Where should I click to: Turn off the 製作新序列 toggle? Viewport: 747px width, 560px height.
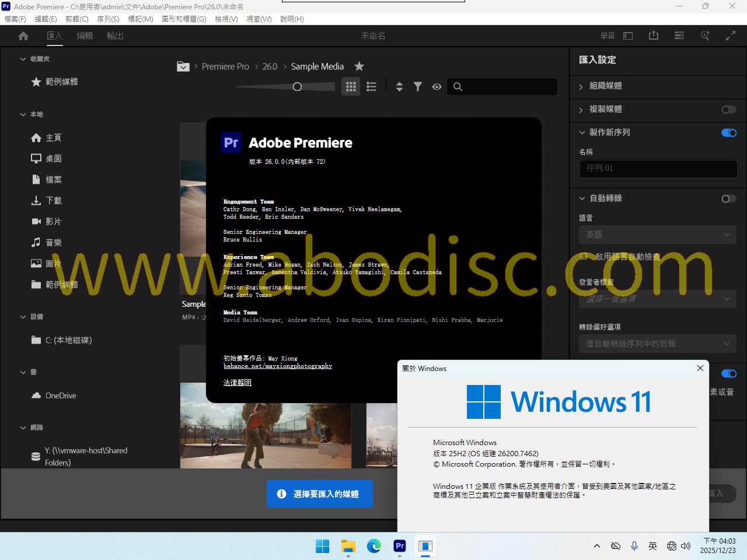[x=728, y=133]
